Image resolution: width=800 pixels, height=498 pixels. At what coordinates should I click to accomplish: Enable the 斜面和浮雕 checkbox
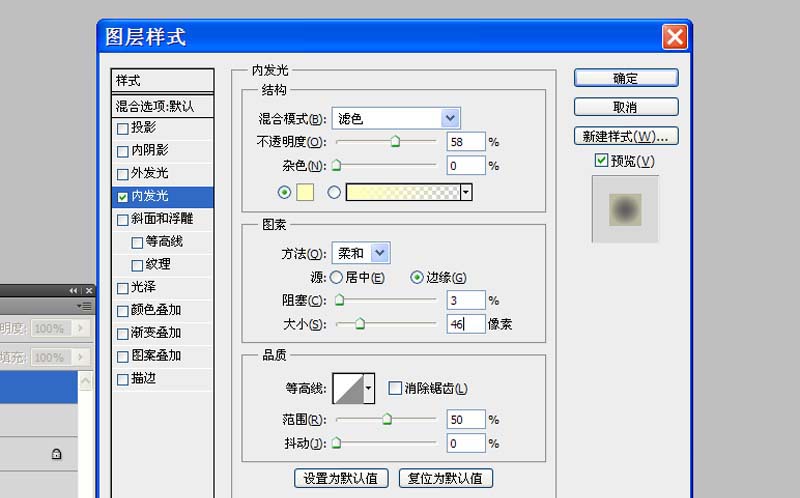[x=122, y=220]
